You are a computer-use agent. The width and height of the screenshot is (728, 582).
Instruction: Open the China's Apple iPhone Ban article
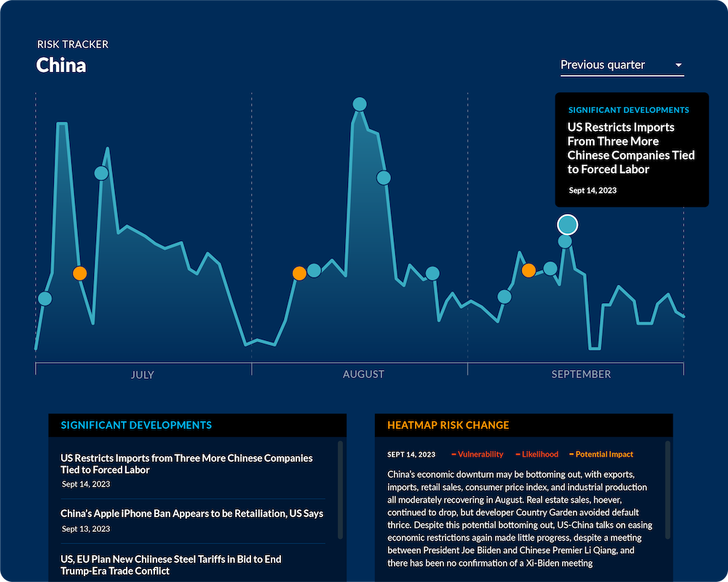tap(191, 514)
